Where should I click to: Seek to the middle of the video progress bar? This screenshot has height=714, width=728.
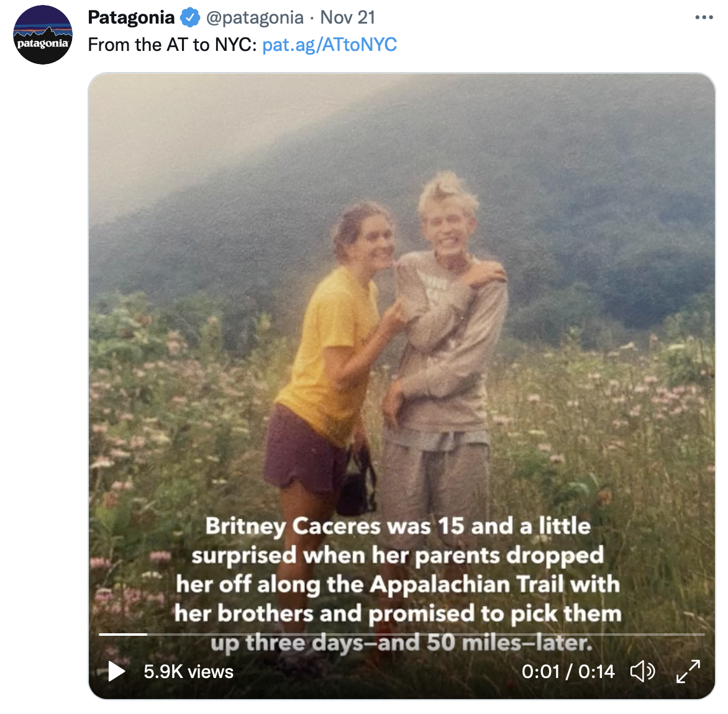coord(402,634)
